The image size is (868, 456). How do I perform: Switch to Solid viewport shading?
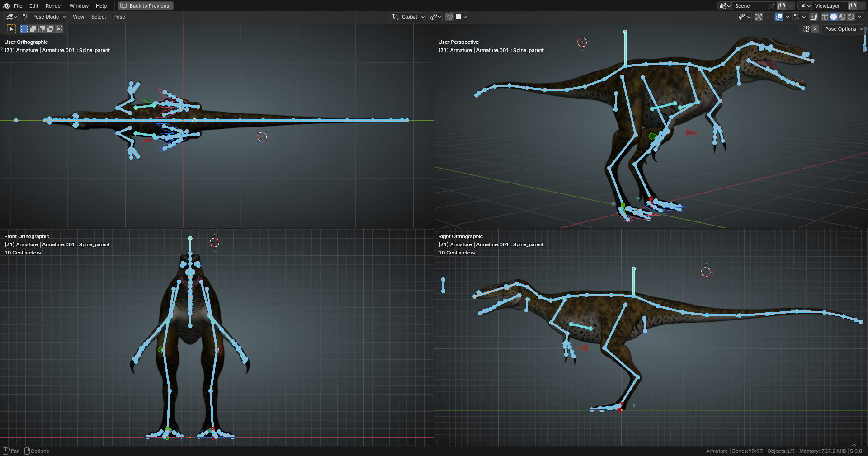834,17
